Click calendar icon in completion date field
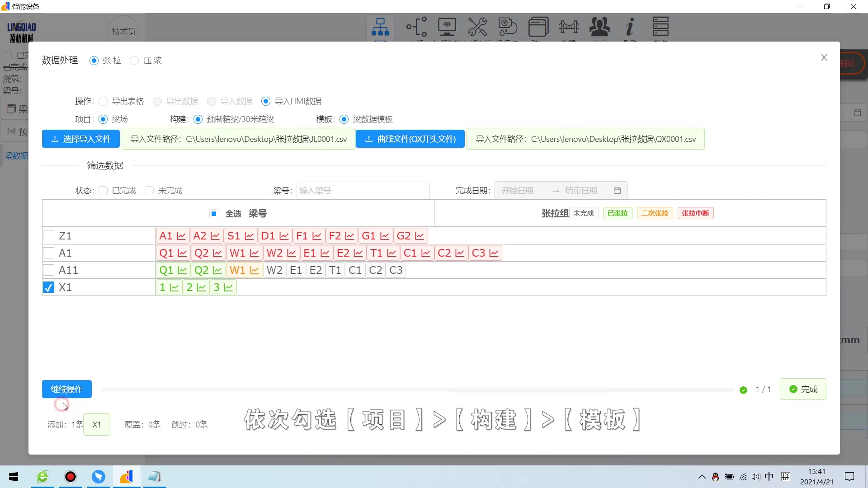This screenshot has width=868, height=488. tap(617, 191)
